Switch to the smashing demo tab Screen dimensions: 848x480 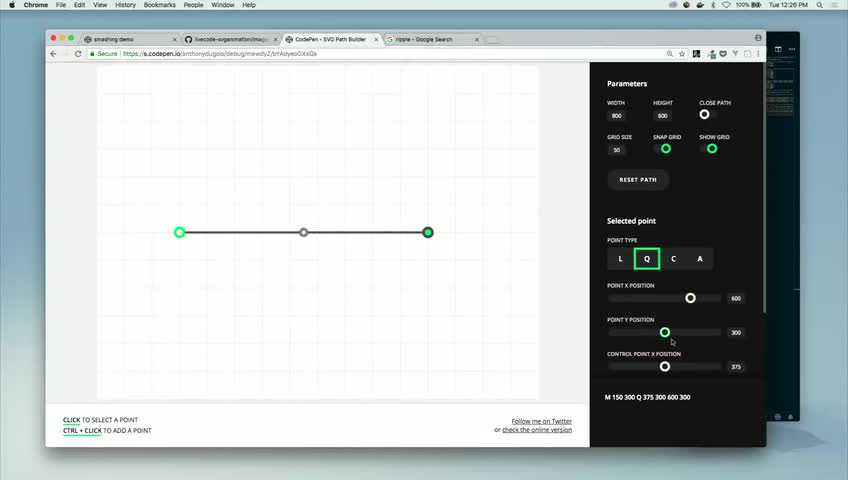[x=130, y=39]
